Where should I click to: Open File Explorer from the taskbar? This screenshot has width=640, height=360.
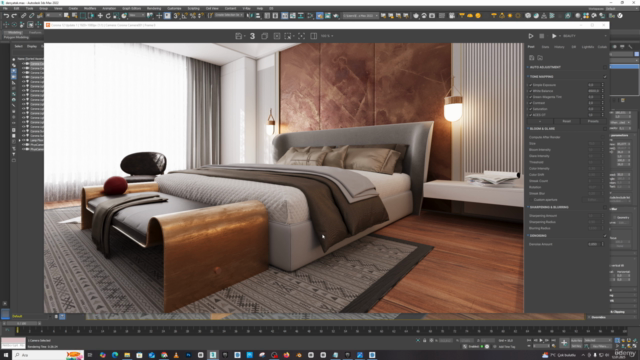pyautogui.click(x=127, y=355)
